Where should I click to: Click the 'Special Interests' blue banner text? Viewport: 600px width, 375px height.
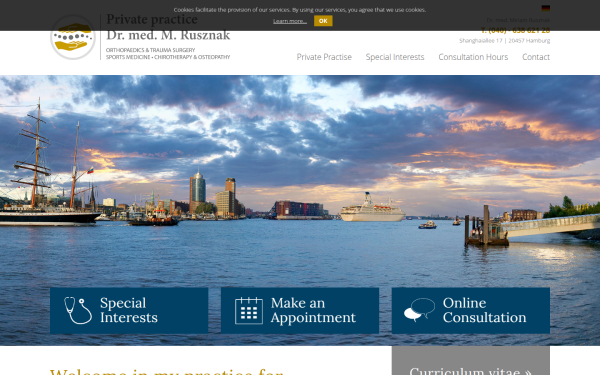(129, 310)
